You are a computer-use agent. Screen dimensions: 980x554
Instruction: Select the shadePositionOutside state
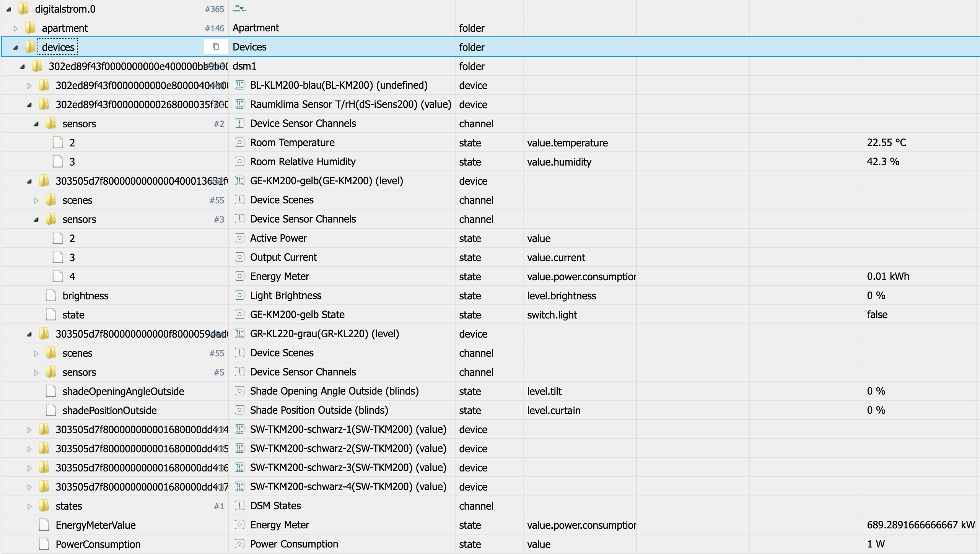tap(109, 410)
